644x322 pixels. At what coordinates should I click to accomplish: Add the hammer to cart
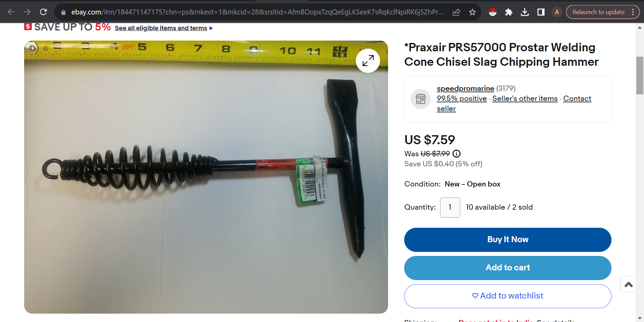click(x=507, y=268)
